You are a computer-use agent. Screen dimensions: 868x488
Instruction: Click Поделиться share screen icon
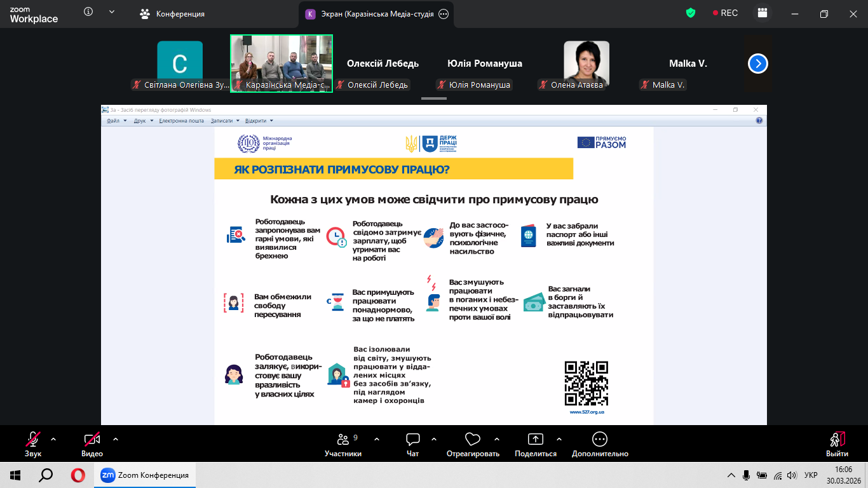[x=536, y=444]
